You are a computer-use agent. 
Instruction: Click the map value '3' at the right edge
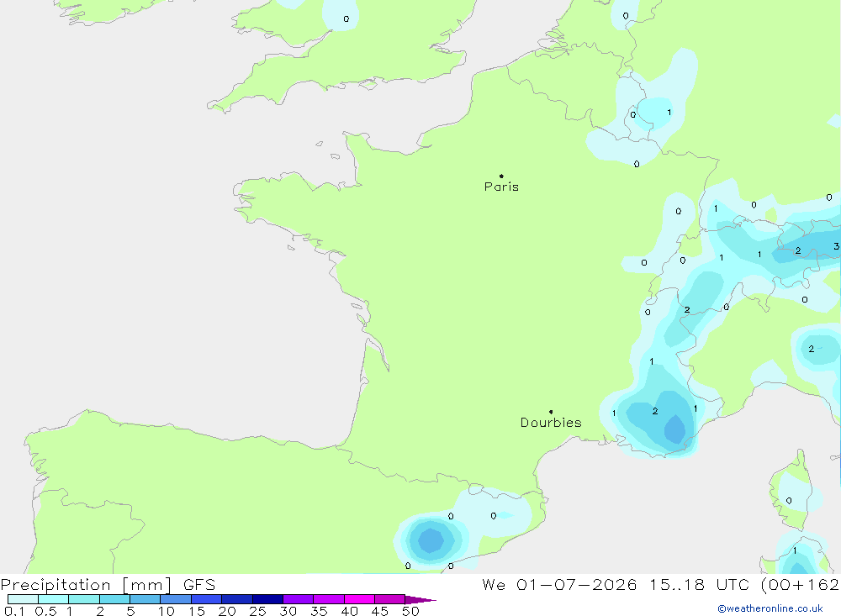click(x=836, y=246)
